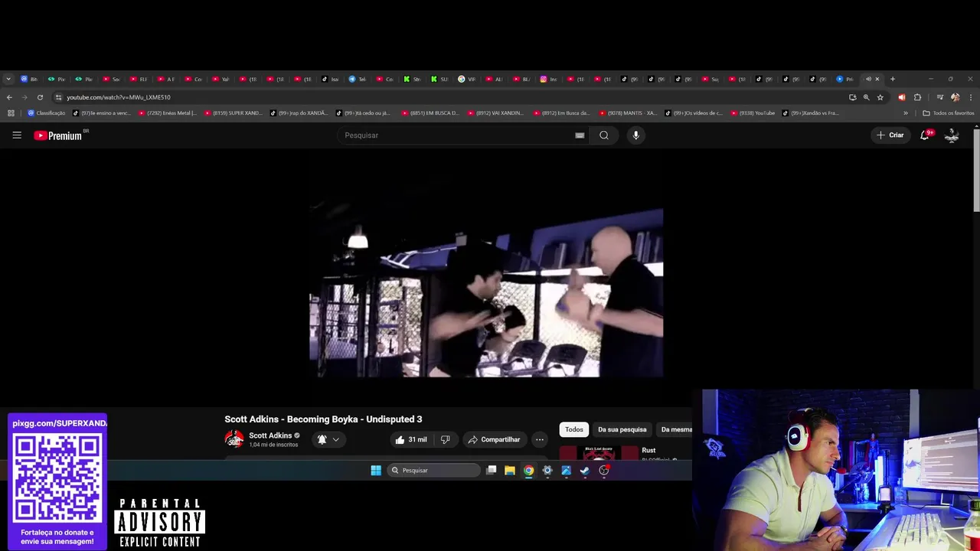This screenshot has height=551, width=980.
Task: Click the video title Becoming Boyka text
Action: pos(323,419)
